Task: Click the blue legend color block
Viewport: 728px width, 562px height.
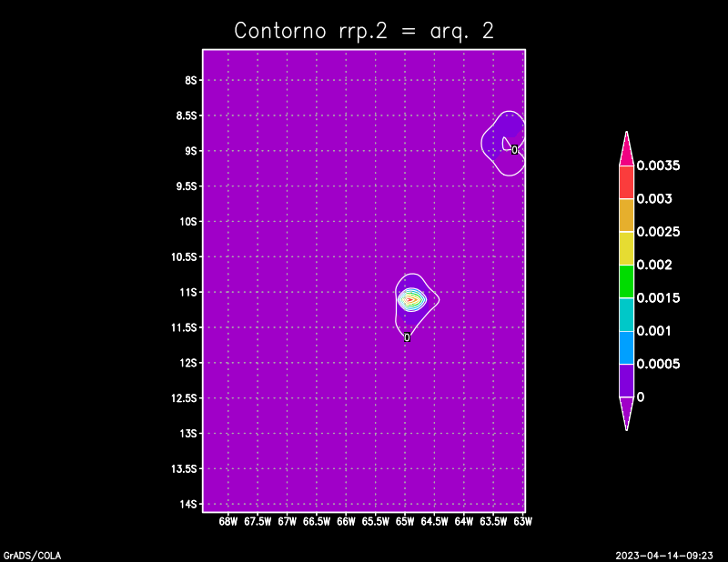Action: click(626, 346)
